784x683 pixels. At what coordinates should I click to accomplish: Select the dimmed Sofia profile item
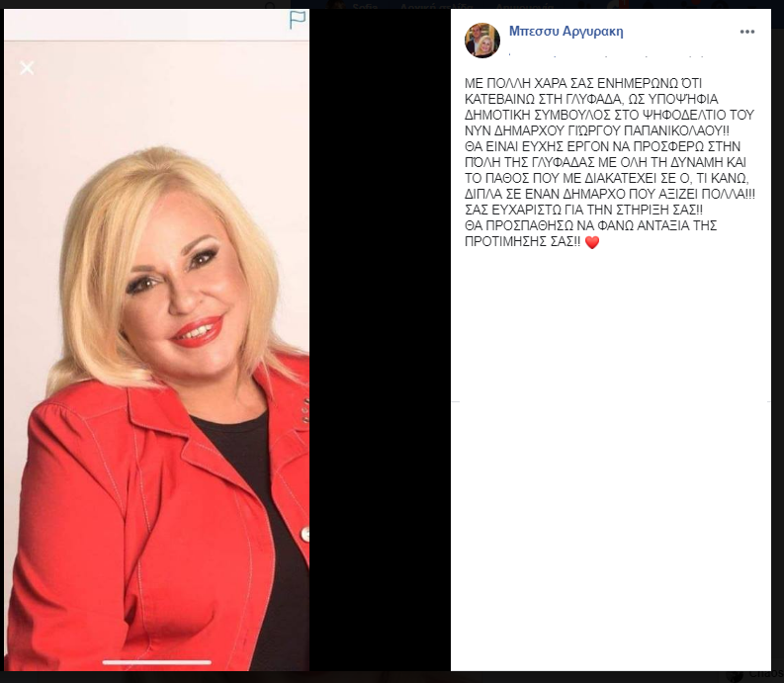tap(365, 6)
